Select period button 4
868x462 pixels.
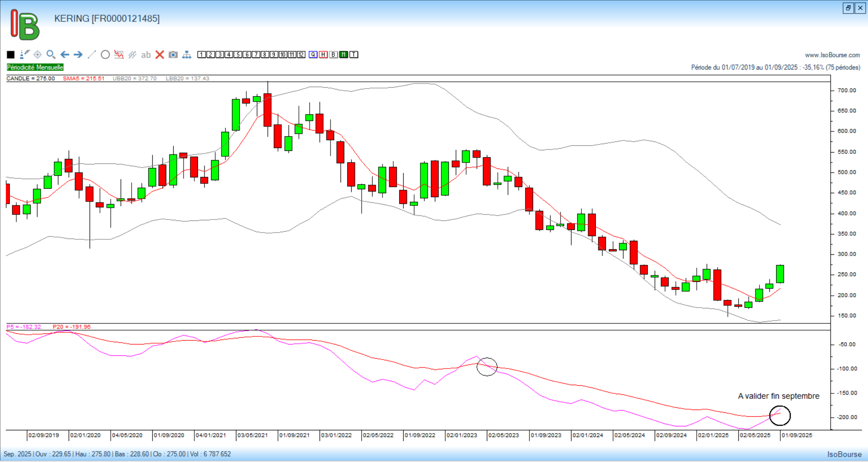(x=229, y=55)
